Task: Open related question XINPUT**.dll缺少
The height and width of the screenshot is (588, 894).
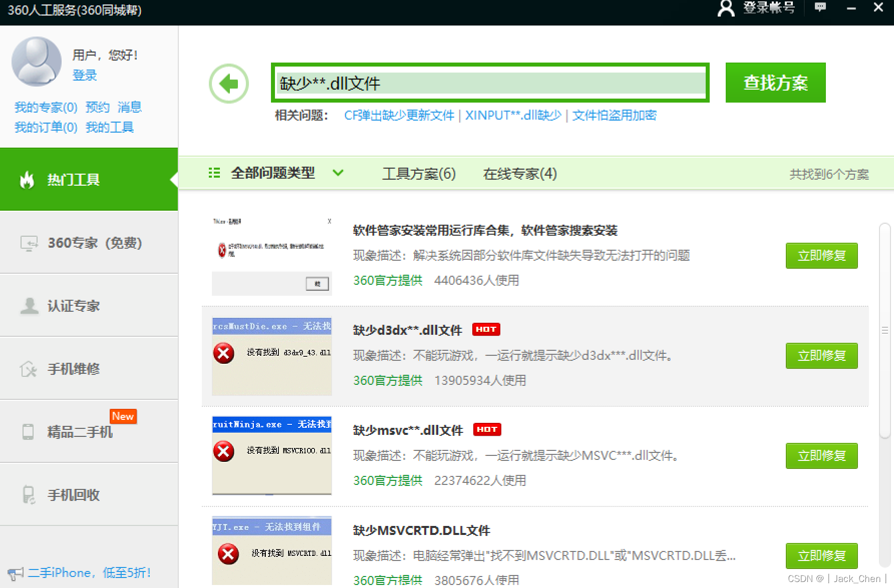Action: 513,116
